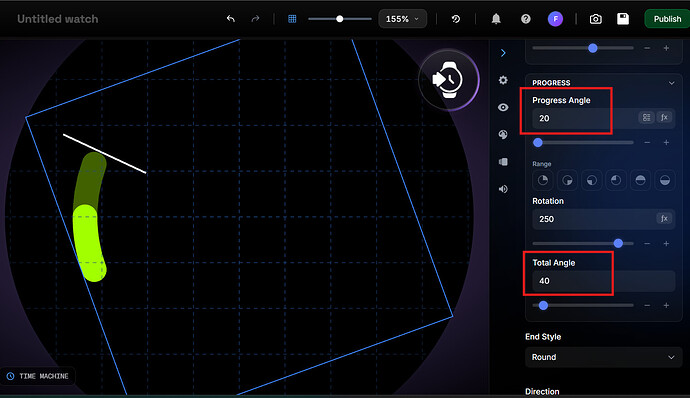Click minus next to top slider

pyautogui.click(x=647, y=48)
